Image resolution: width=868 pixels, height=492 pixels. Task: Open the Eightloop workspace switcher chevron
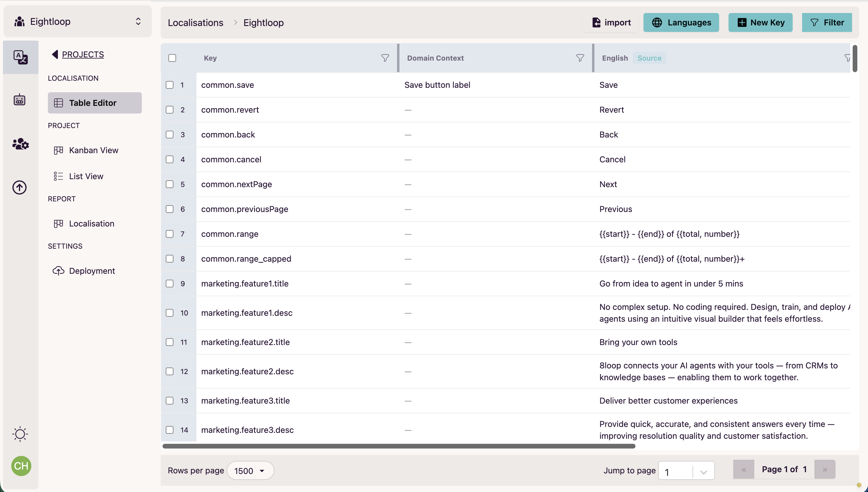coord(138,21)
